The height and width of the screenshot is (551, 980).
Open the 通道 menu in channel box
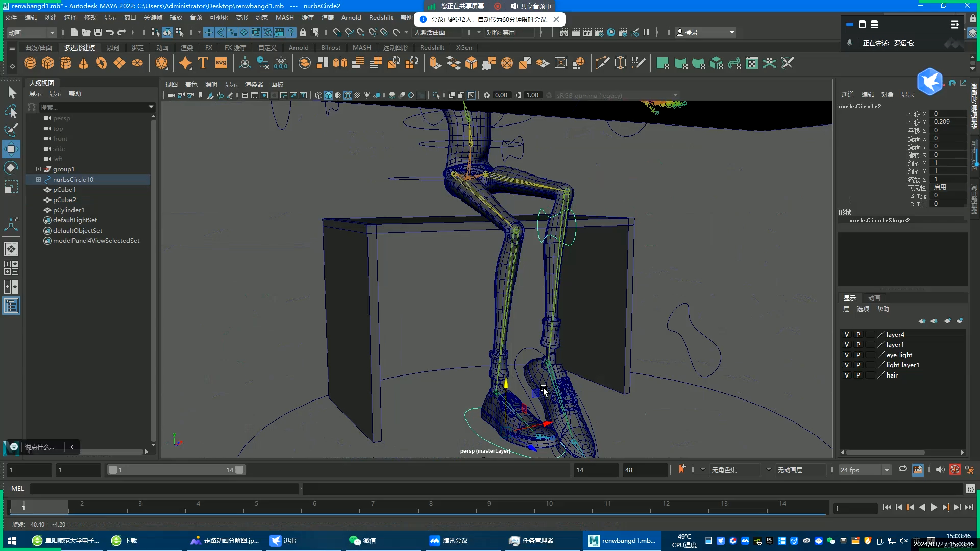pyautogui.click(x=848, y=95)
